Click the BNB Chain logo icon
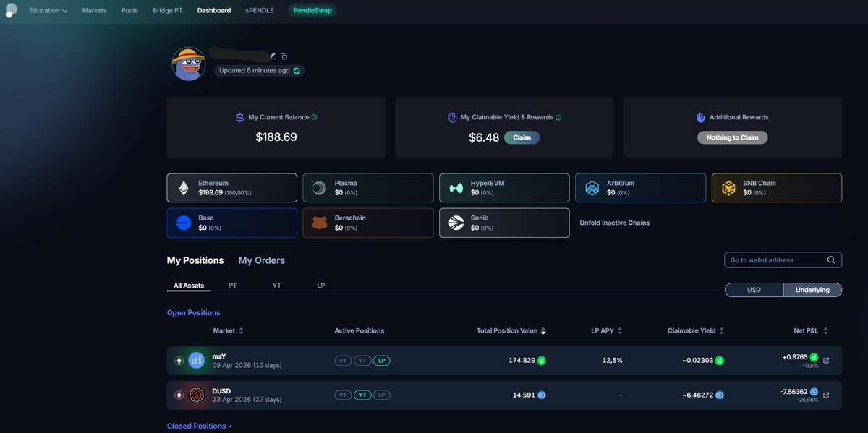This screenshot has height=433, width=868. point(728,188)
